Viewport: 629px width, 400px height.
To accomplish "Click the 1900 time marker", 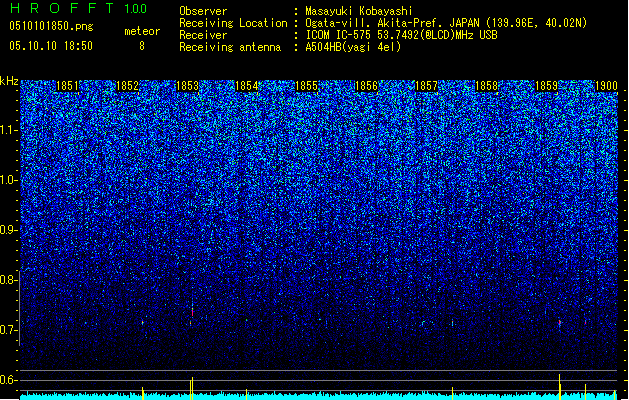I will pos(606,86).
